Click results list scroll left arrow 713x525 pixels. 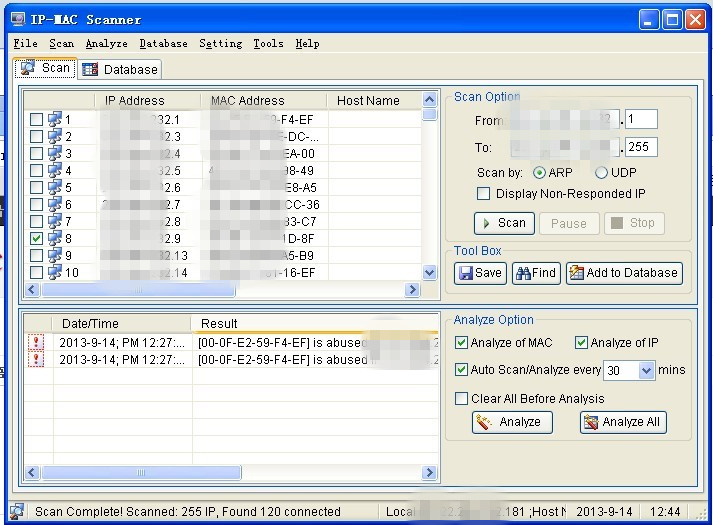[x=32, y=472]
